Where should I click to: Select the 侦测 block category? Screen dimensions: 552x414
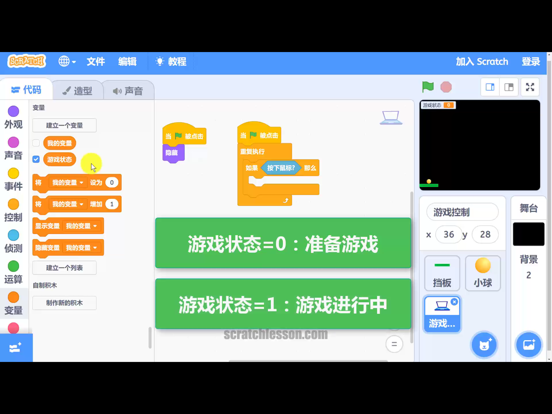13,241
